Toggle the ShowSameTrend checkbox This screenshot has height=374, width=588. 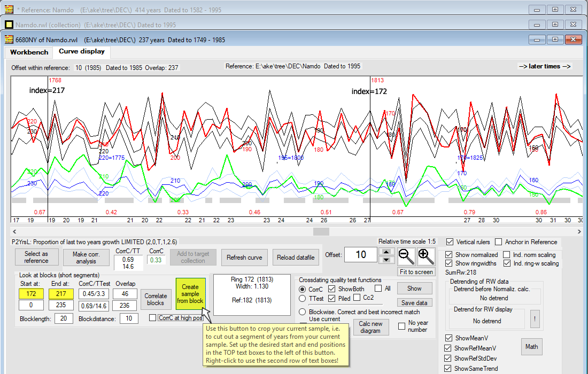448,368
